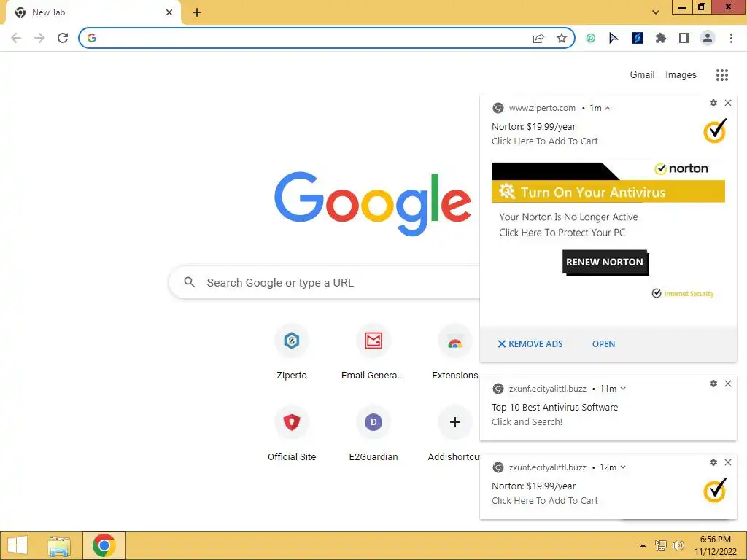Image resolution: width=747 pixels, height=560 pixels.
Task: Open network icon in system tray
Action: 661,545
